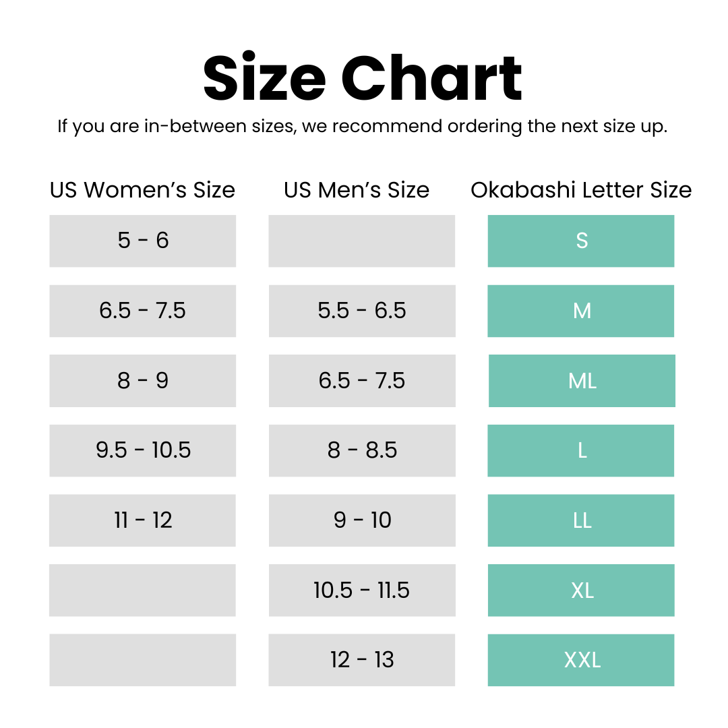Pick the green XXL size box

click(581, 660)
